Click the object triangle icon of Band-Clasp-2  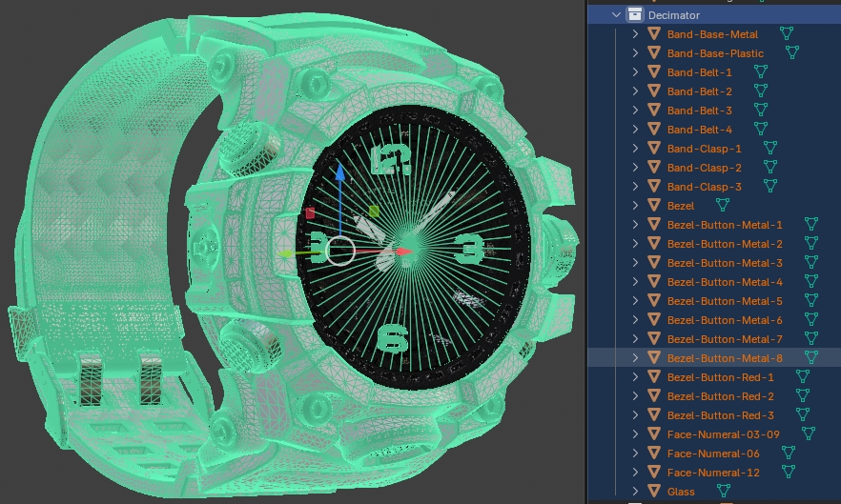point(654,168)
